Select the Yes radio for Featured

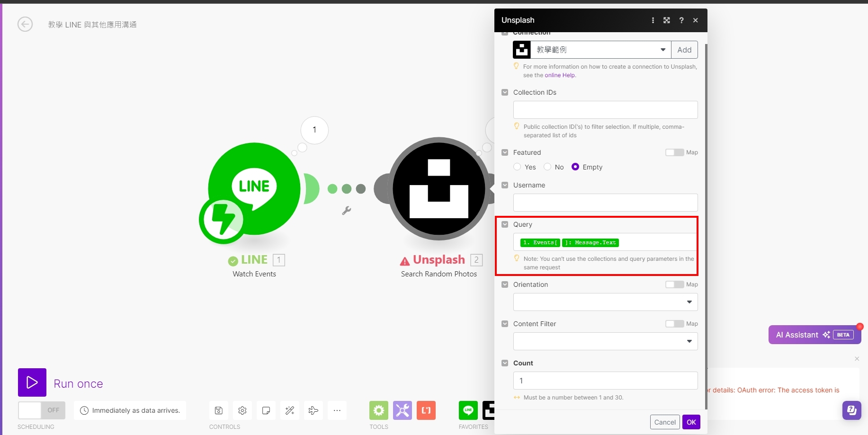click(518, 167)
